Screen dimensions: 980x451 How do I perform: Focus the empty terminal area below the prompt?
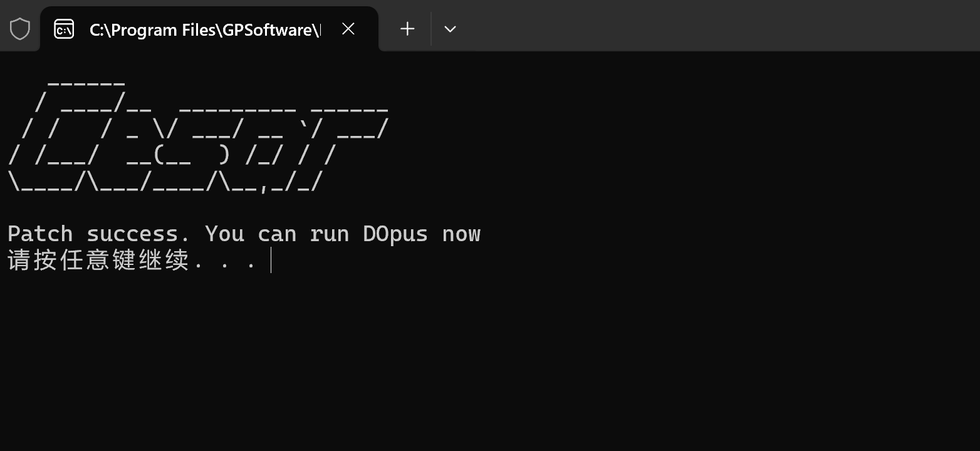490,362
